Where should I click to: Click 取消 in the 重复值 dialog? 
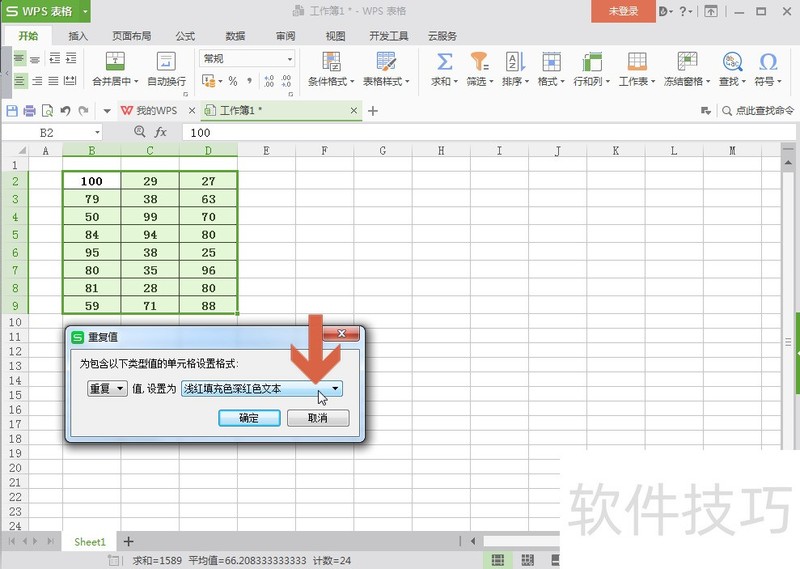coord(318,418)
